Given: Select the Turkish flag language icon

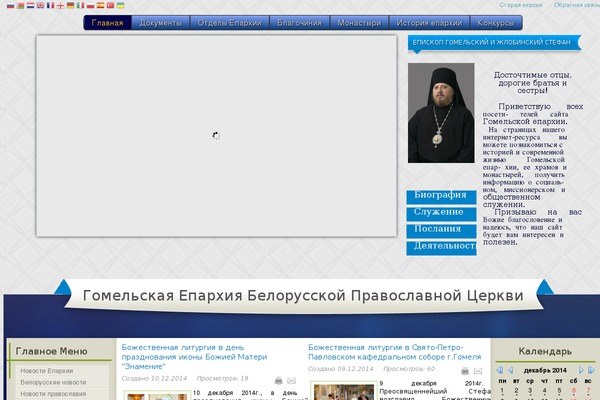Looking at the screenshot, I should pos(110,5).
